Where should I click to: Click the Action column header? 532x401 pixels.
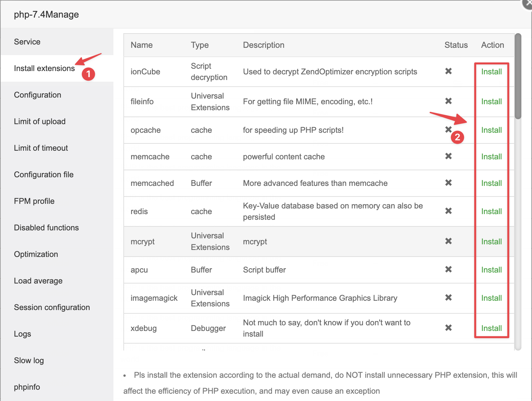pyautogui.click(x=493, y=45)
